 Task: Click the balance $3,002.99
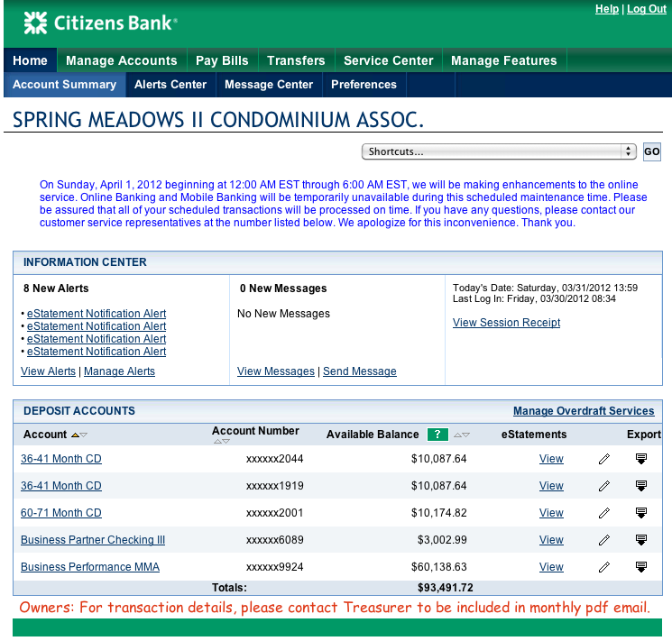442,540
